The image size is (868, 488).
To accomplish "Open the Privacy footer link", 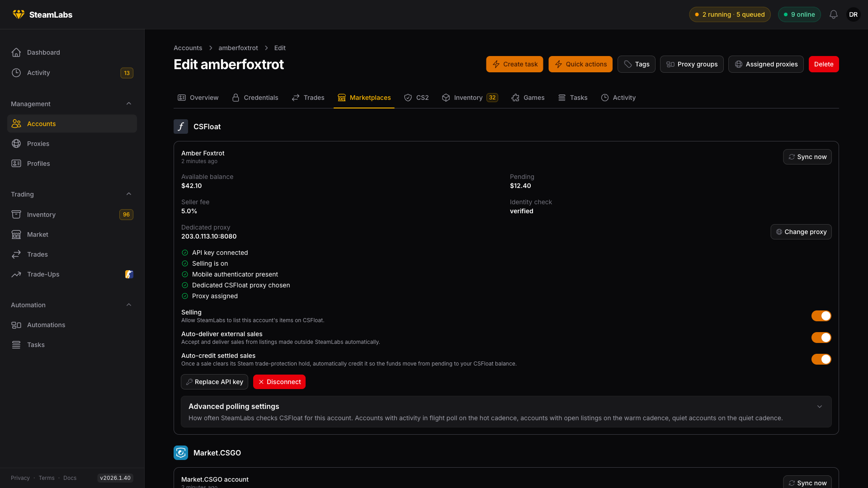I will 20,478.
